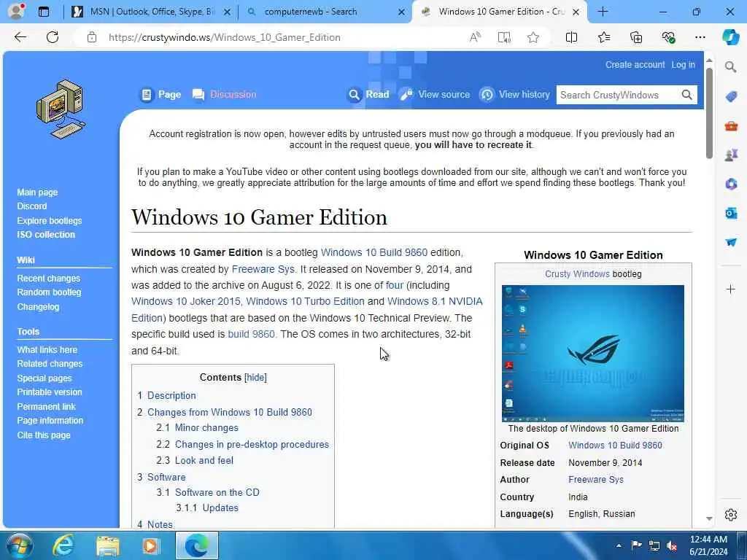Open the sidebar games chess icon
747x560 pixels.
coord(731,155)
